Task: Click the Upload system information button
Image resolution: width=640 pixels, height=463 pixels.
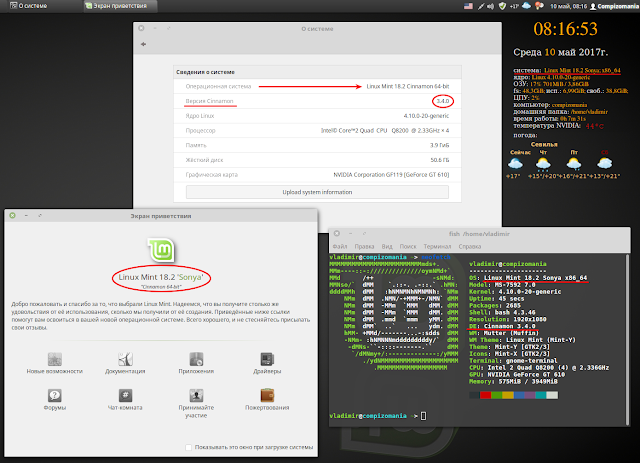Action: (x=317, y=192)
